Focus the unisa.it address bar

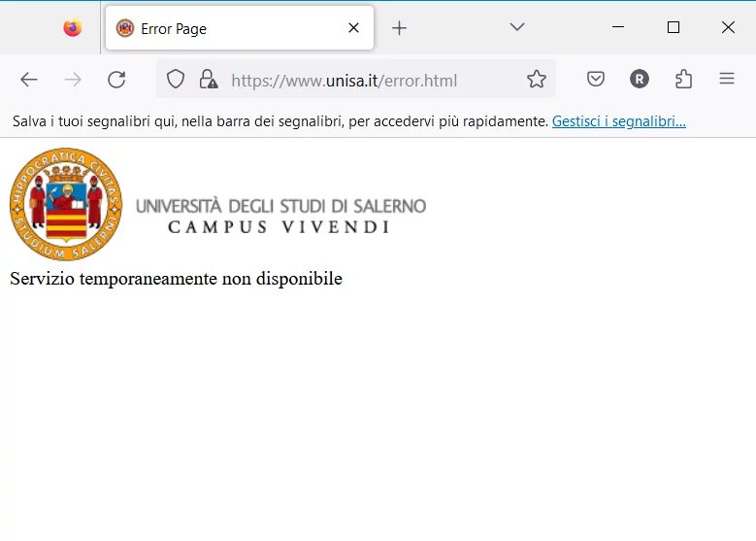point(369,80)
